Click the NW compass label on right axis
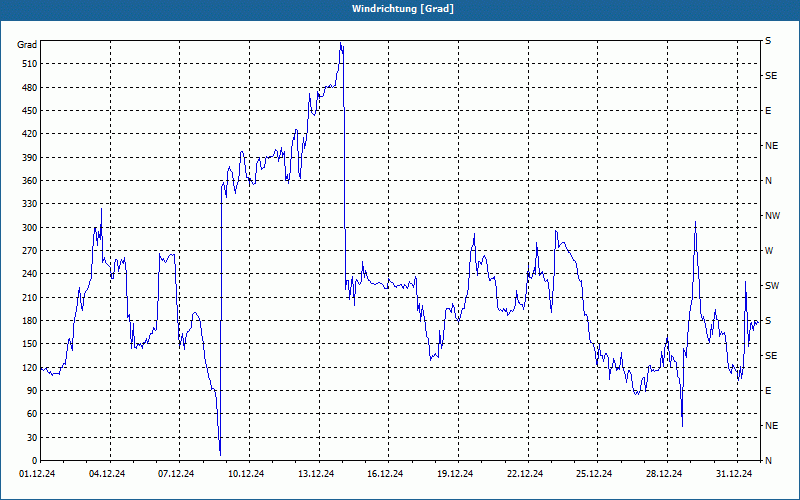The width and height of the screenshot is (800, 500). (772, 216)
